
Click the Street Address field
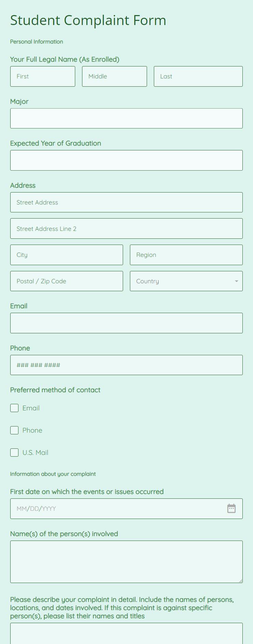point(126,202)
